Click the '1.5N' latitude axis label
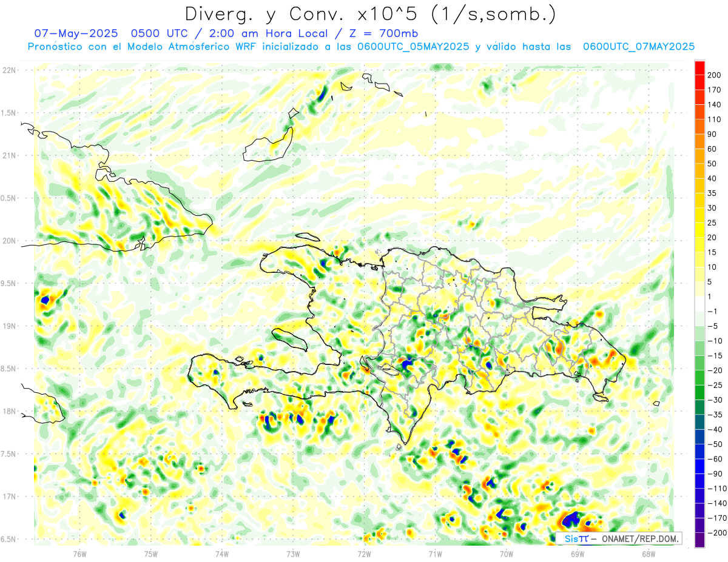Screen dimensions: 728x562 [x=8, y=113]
